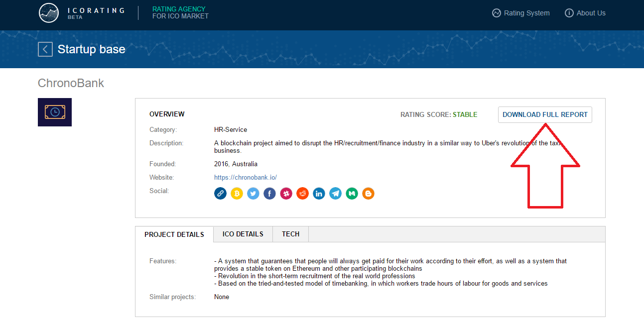Go back using Startup base arrow
The width and height of the screenshot is (644, 321).
(x=45, y=49)
